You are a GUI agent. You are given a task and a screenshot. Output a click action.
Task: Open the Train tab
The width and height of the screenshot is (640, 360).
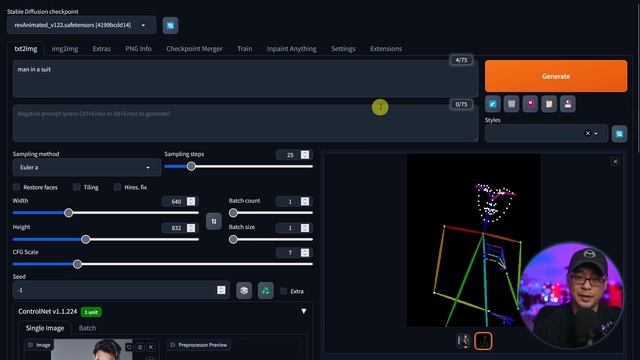(x=244, y=49)
